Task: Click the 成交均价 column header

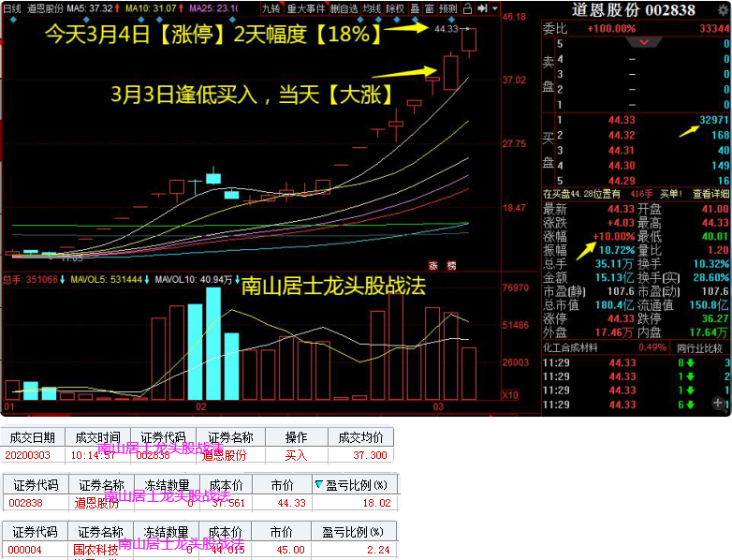Action: click(361, 437)
